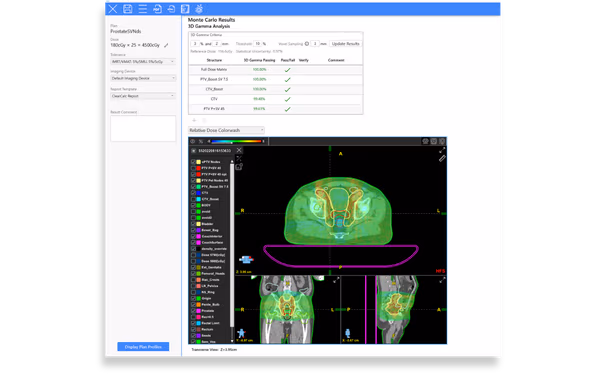Image resolution: width=600 pixels, height=376 pixels.
Task: Export report with the PDF icon
Action: (157, 9)
